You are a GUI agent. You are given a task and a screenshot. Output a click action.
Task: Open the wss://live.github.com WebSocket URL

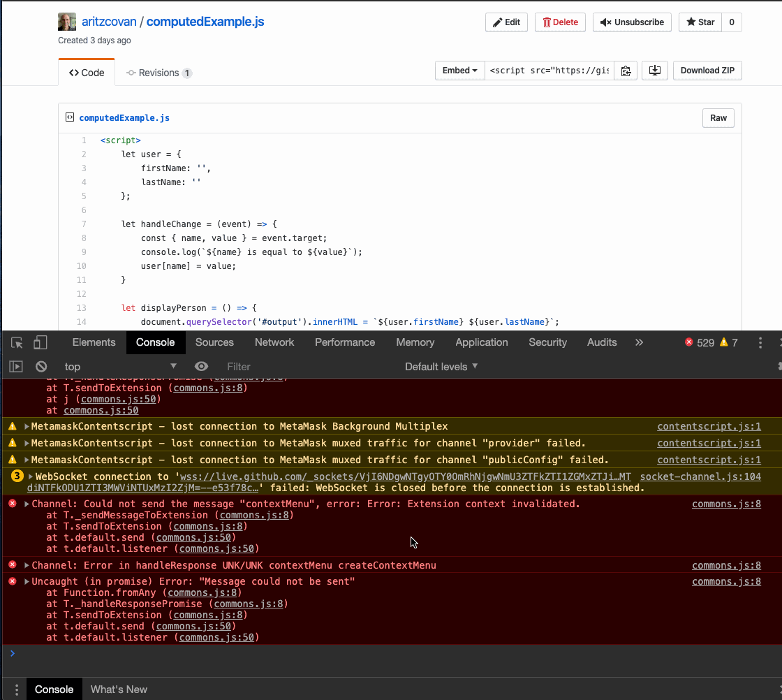coord(405,476)
